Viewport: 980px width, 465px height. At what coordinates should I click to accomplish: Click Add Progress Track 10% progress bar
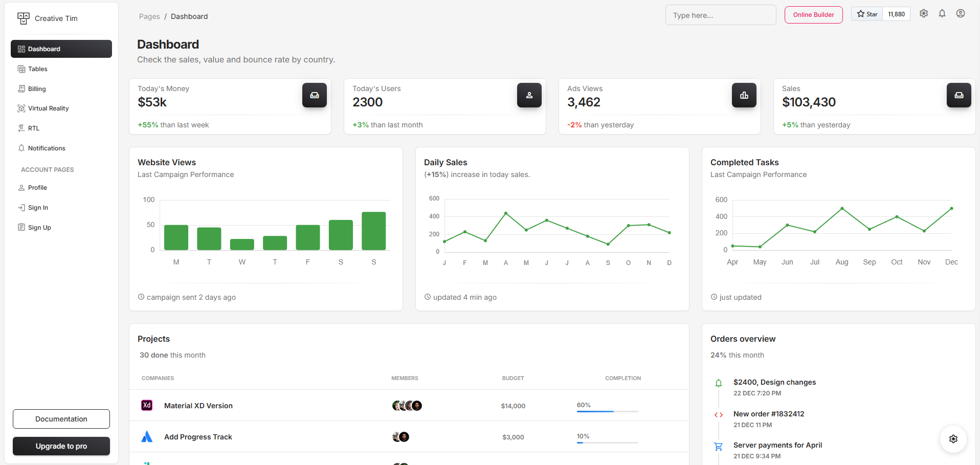[608, 442]
